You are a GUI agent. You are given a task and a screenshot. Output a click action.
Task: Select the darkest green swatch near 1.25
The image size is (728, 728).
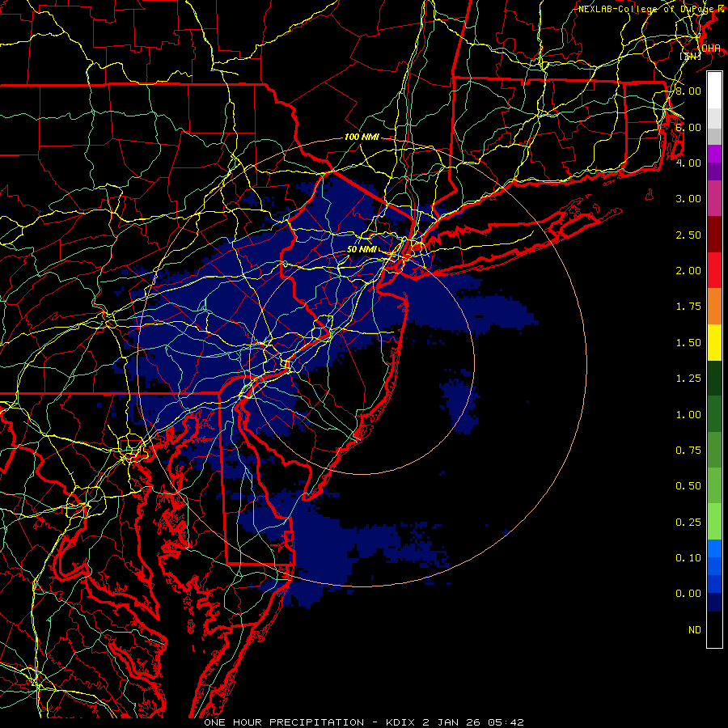click(714, 378)
